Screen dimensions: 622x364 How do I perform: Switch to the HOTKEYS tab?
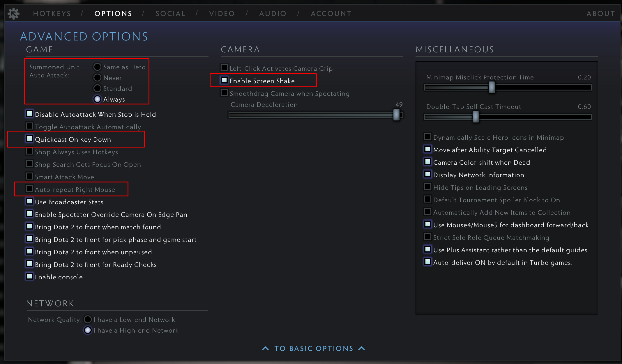52,13
